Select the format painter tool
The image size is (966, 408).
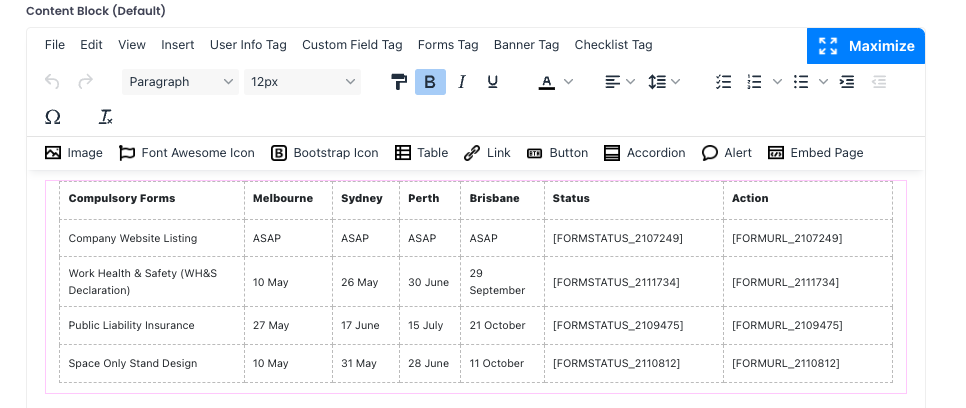[399, 82]
